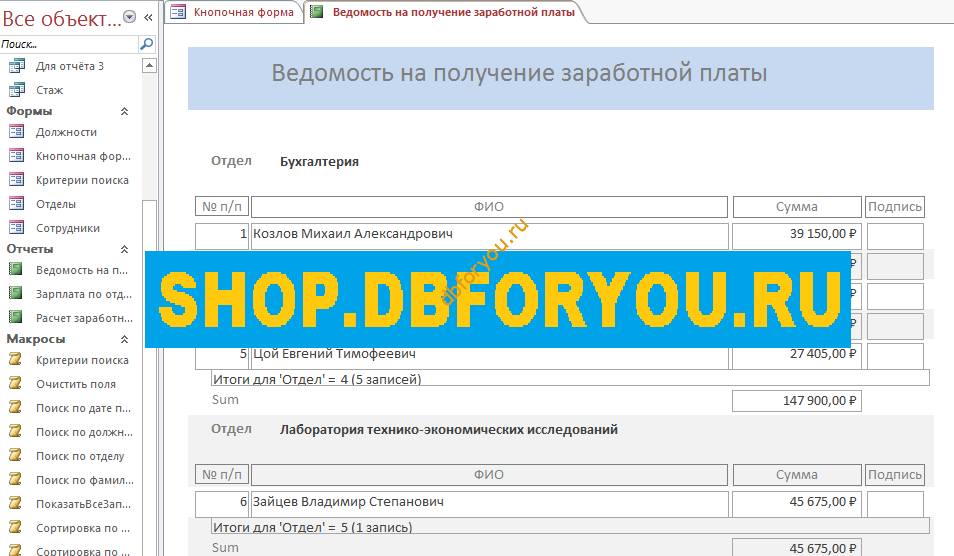Click the 'Очистить поля' macro icon
Image resolution: width=954 pixels, height=556 pixels.
15,383
